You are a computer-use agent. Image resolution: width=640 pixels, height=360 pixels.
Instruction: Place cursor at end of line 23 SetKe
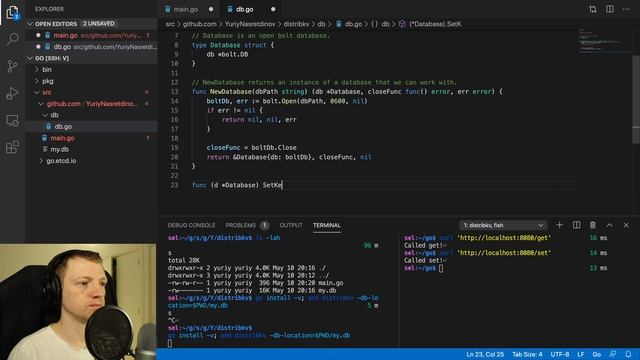point(282,185)
